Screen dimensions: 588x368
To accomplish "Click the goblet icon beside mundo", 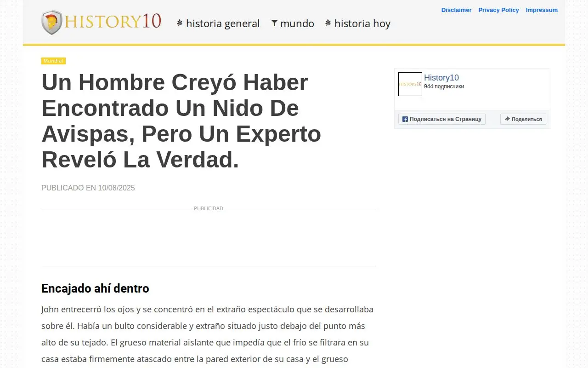I will 274,23.
